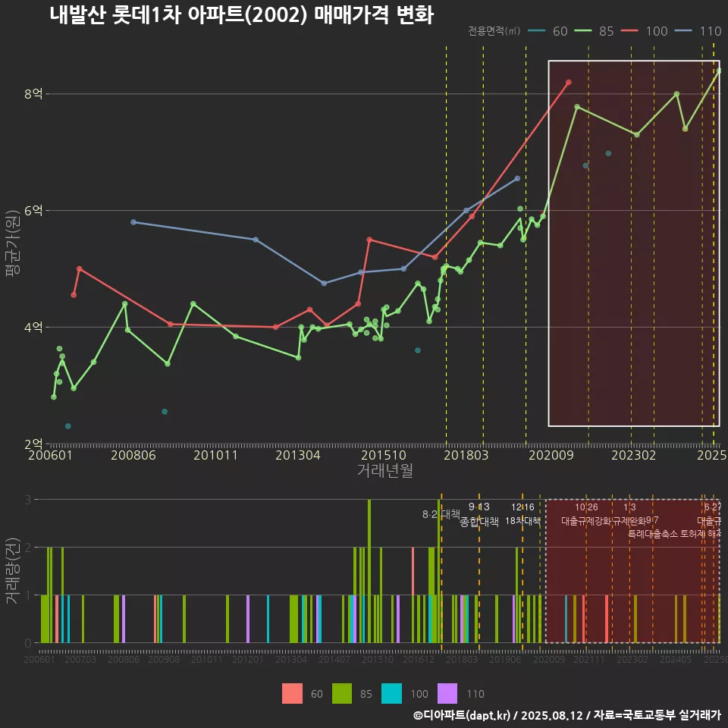The width and height of the screenshot is (728, 728).
Task: Click the 특례대출축소 annotation text
Action: (652, 534)
